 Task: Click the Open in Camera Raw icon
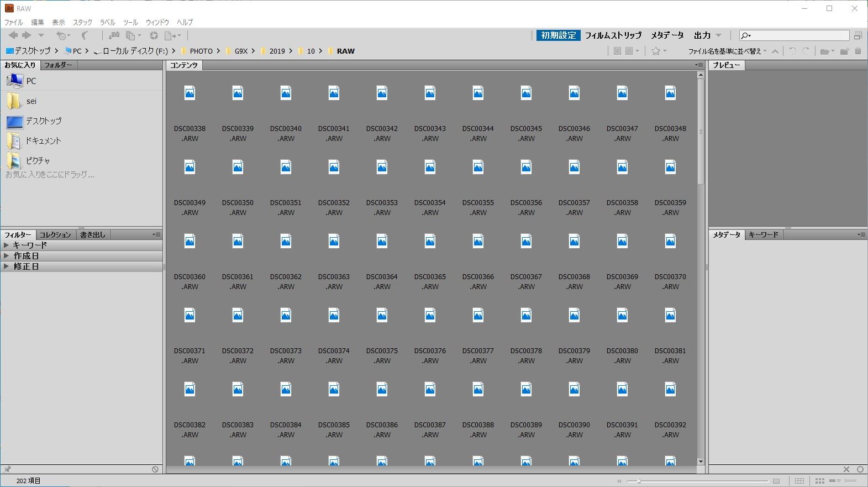pyautogui.click(x=154, y=35)
